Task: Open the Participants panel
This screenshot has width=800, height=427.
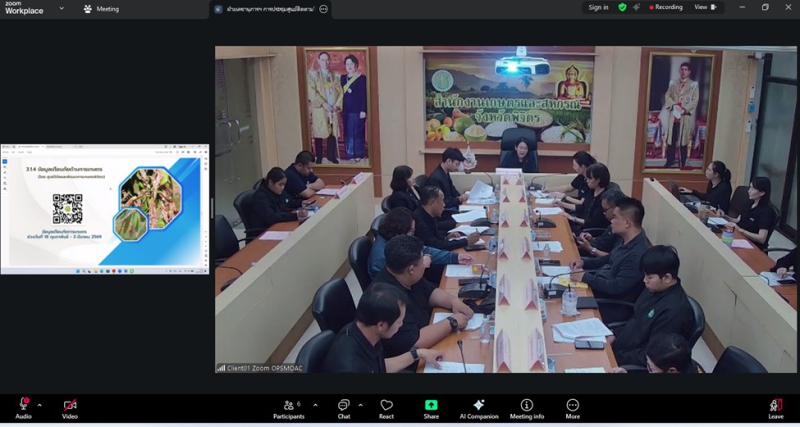Action: [289, 406]
